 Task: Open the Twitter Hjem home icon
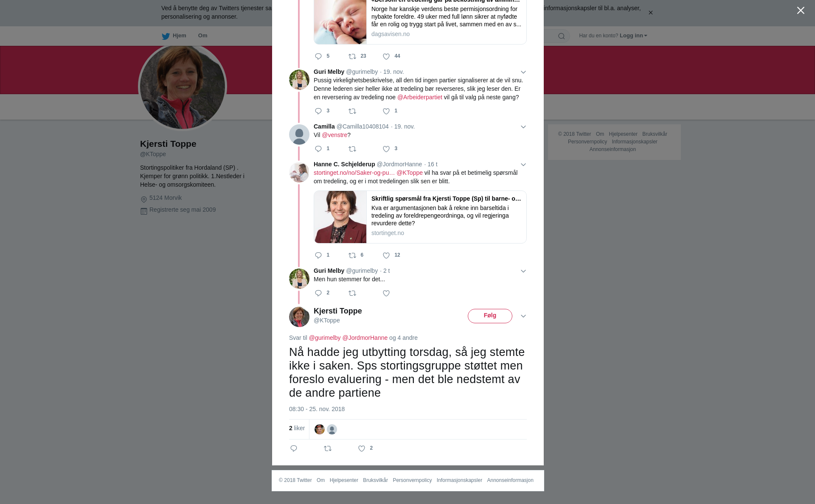tap(174, 36)
